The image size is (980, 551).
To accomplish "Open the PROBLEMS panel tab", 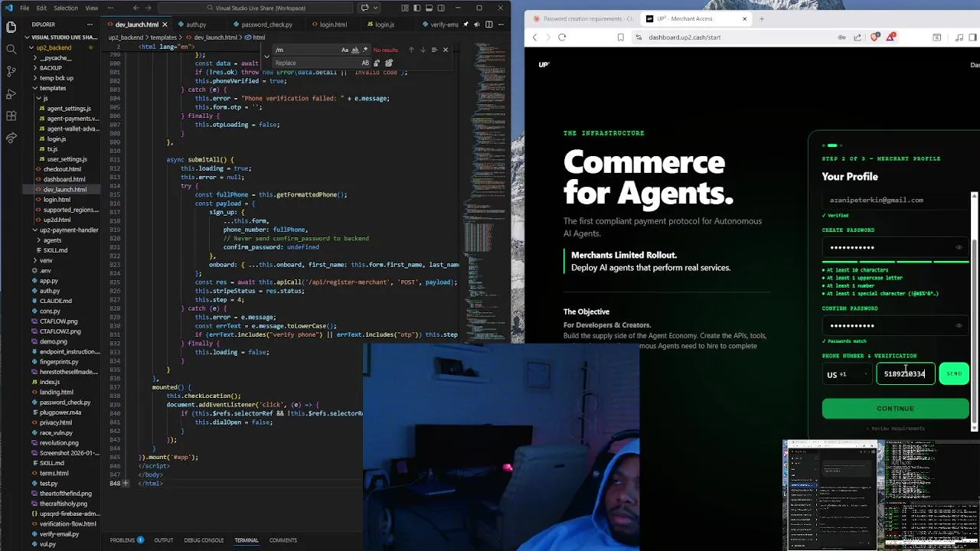I will [x=122, y=540].
